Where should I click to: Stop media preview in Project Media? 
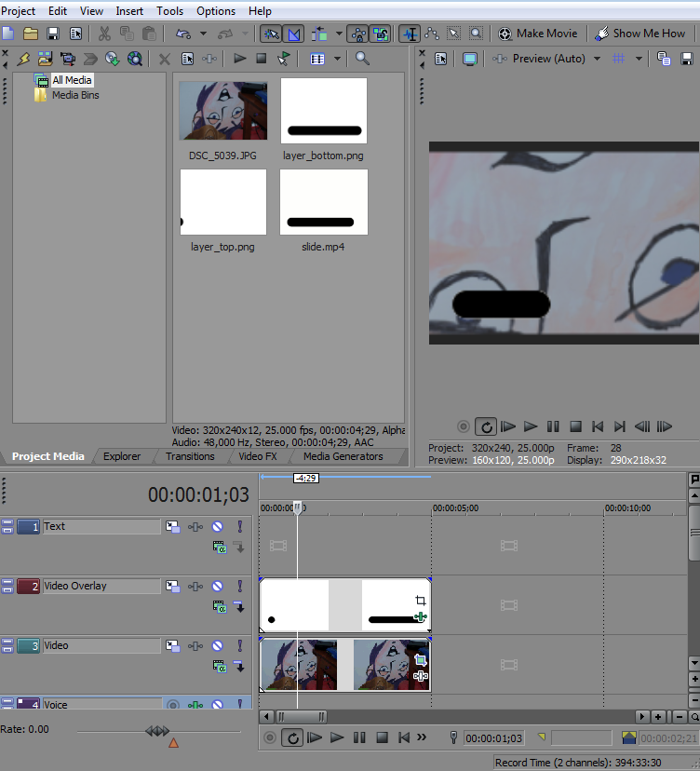click(262, 59)
